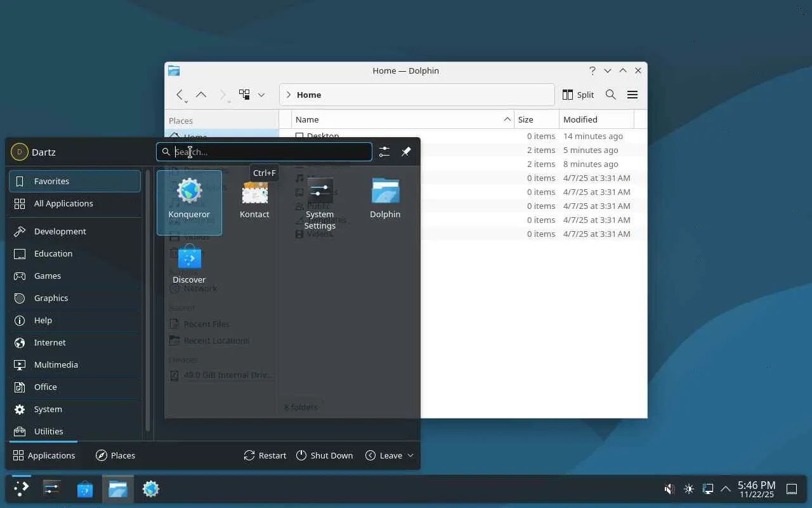This screenshot has height=508, width=812.
Task: Open the Education category
Action: [x=75, y=253]
